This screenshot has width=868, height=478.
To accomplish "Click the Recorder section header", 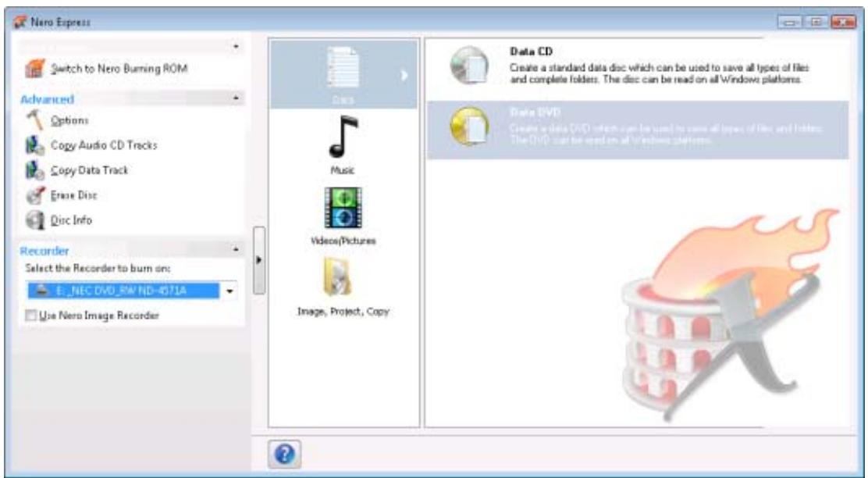I will 44,251.
